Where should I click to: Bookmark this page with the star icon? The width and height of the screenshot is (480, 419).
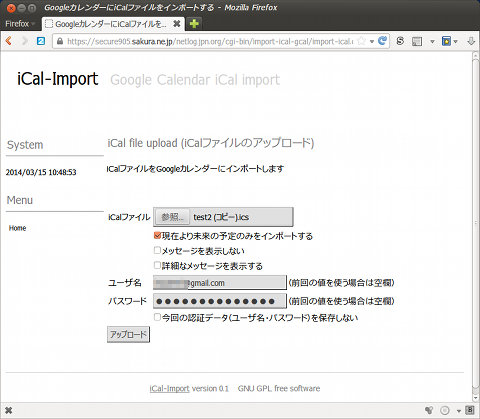[361, 41]
